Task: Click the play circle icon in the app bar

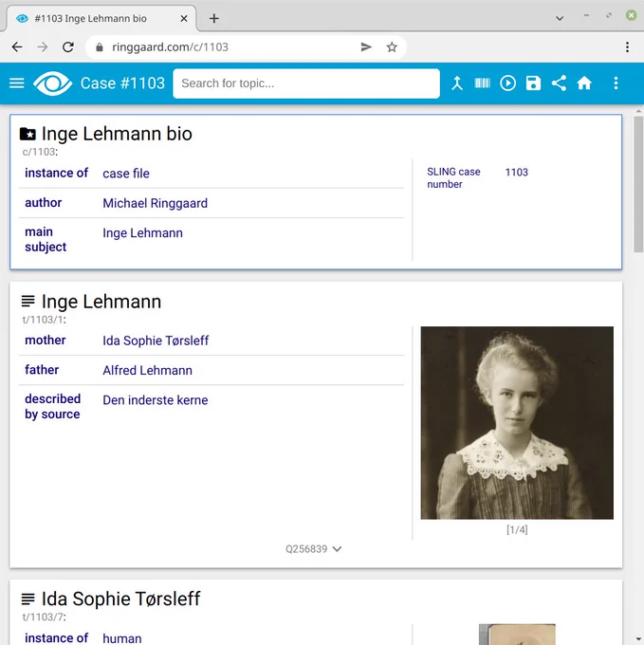Action: [x=507, y=83]
